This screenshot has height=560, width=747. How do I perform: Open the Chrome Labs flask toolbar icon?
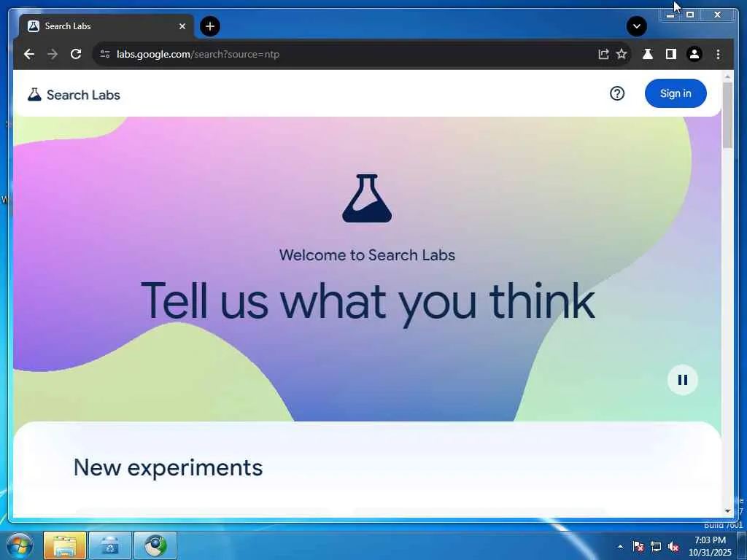click(x=648, y=54)
